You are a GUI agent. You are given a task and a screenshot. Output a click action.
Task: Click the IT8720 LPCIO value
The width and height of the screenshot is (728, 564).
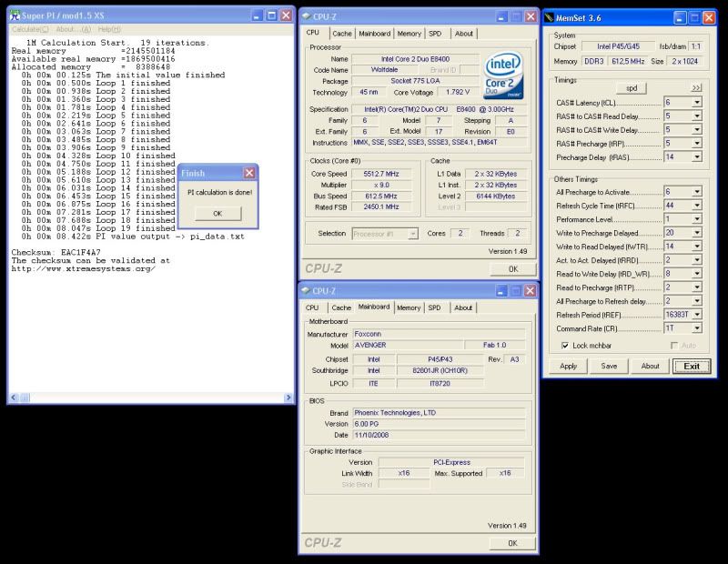(440, 383)
